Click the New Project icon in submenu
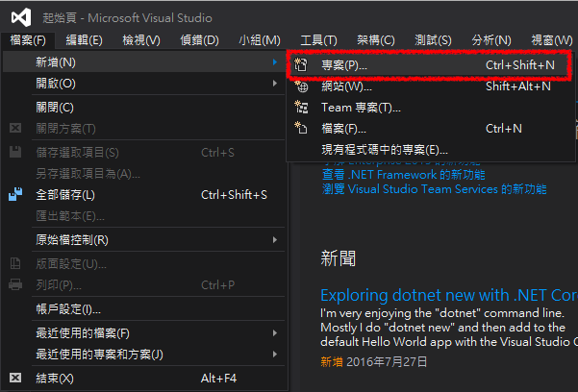The image size is (578, 392). pos(301,65)
